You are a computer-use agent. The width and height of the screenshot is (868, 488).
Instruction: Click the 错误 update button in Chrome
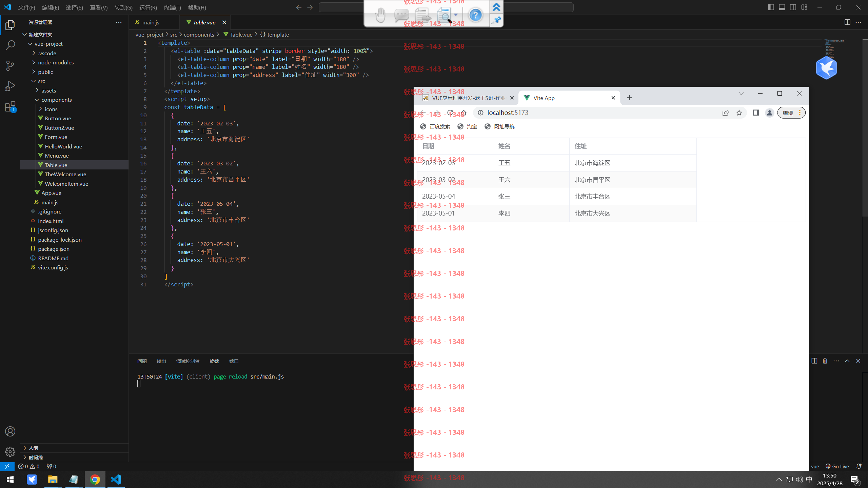point(791,113)
